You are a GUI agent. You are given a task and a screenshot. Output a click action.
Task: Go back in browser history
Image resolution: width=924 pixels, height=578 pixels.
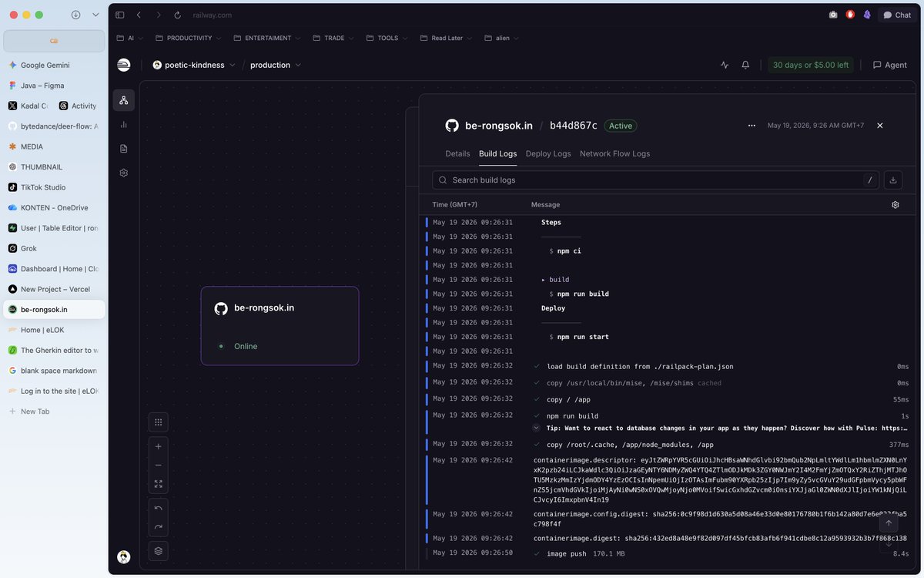coord(139,15)
